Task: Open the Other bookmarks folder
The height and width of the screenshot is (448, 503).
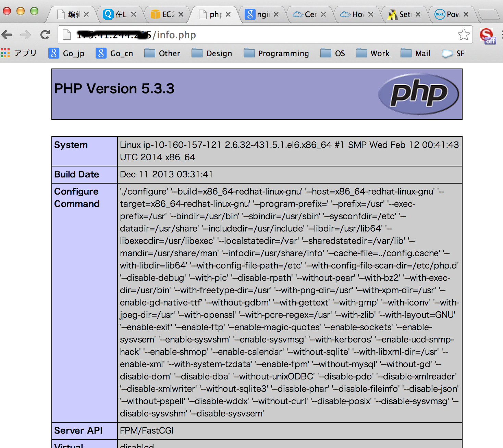Action: coord(162,53)
